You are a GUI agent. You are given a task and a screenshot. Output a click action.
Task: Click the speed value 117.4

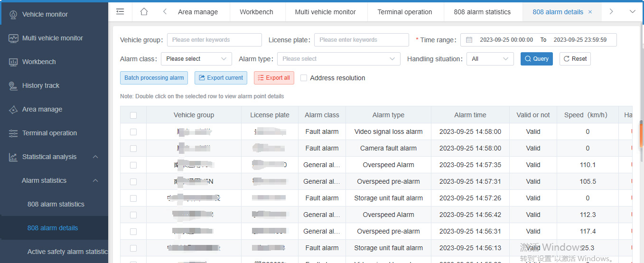588,231
